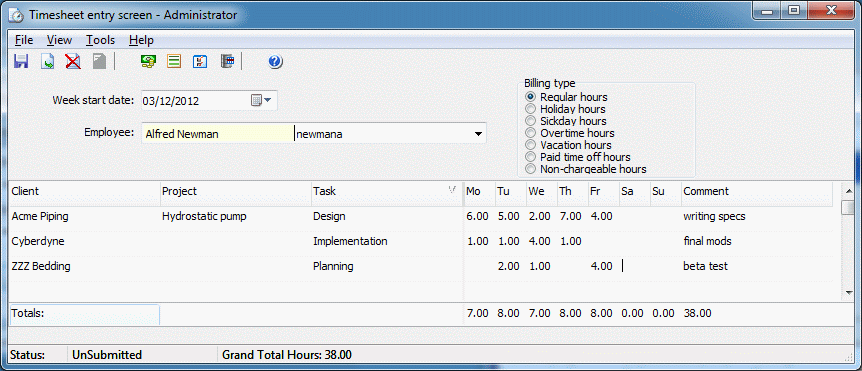This screenshot has width=862, height=371.
Task: Click the Client column header
Action: 84,191
